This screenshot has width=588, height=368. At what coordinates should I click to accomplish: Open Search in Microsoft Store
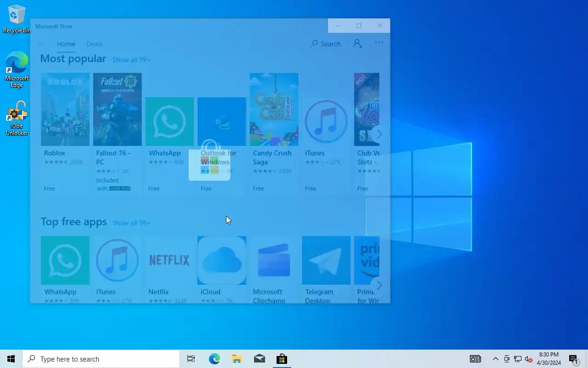point(326,44)
